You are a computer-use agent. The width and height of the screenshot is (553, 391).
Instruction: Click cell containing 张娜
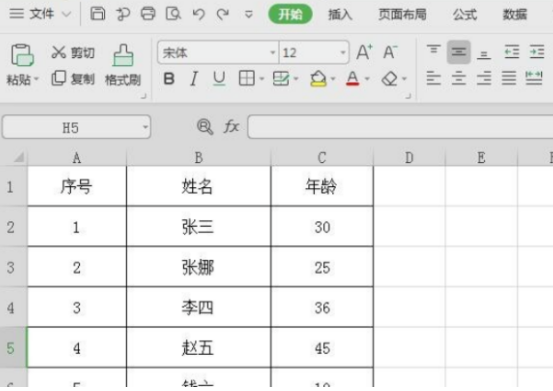tap(199, 267)
